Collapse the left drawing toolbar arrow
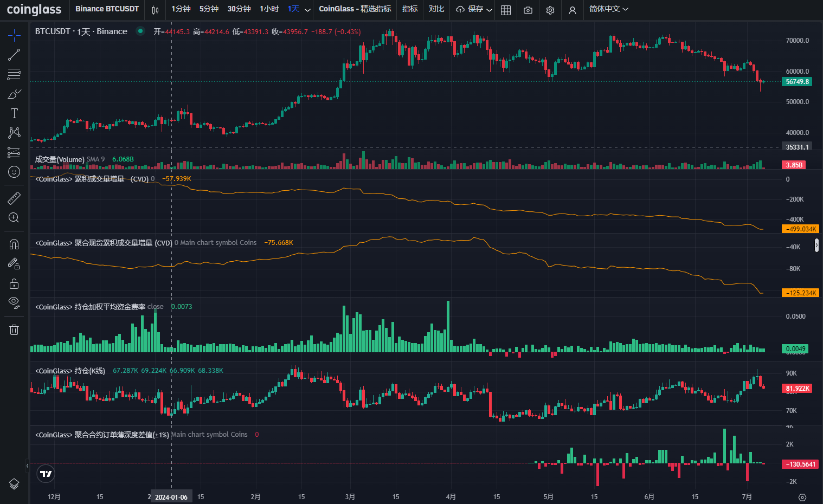Screen dimensions: 823x504 27,466
